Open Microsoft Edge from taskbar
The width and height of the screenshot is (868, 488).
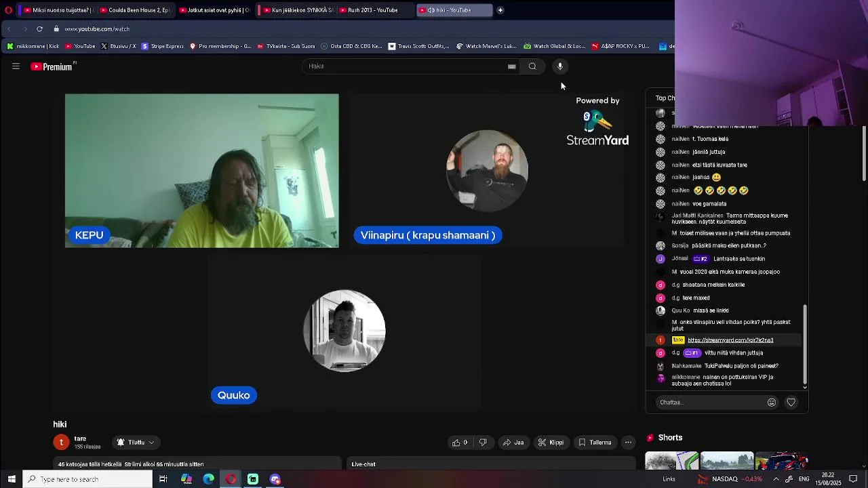209,479
